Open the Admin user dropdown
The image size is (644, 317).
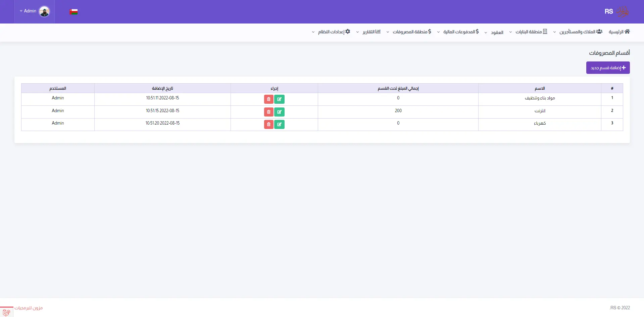pyautogui.click(x=28, y=11)
